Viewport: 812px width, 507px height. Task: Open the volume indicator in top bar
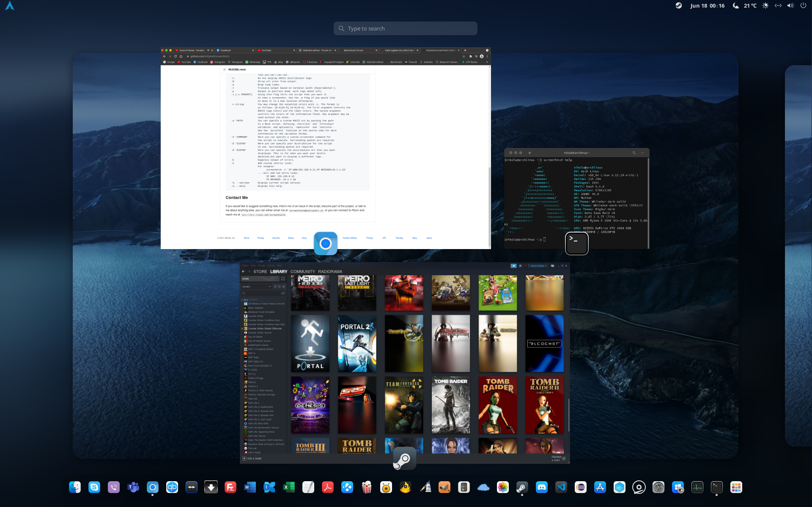pyautogui.click(x=790, y=5)
